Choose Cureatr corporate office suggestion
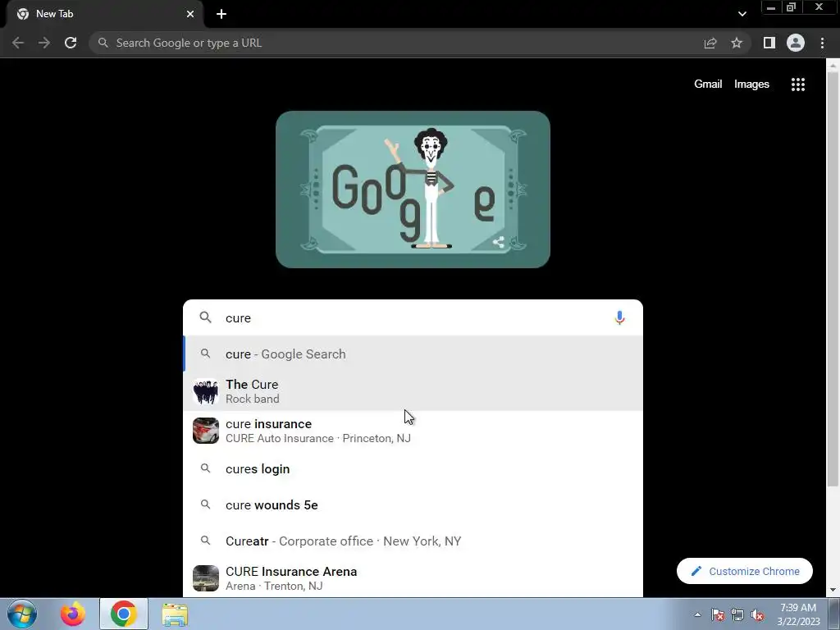 pos(413,541)
